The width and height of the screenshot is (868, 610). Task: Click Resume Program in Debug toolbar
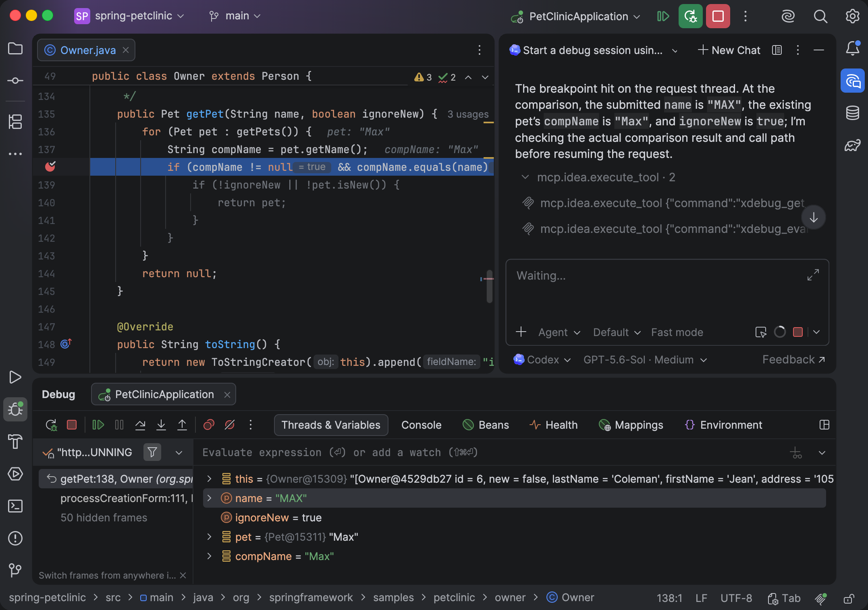(98, 425)
